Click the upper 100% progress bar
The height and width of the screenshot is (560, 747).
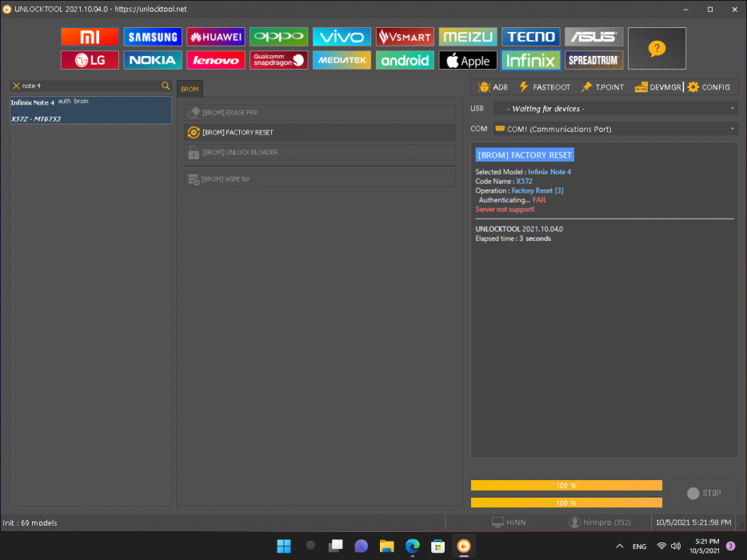(566, 486)
